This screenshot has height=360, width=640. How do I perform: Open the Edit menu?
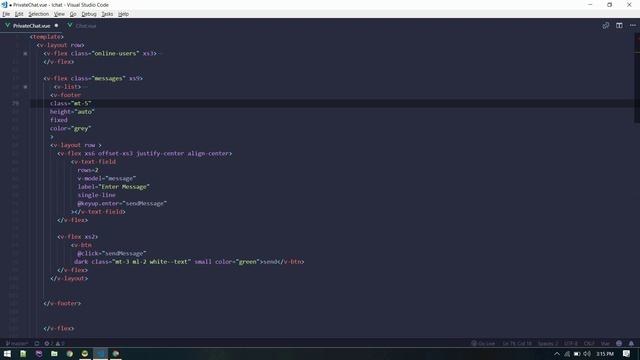coord(19,14)
